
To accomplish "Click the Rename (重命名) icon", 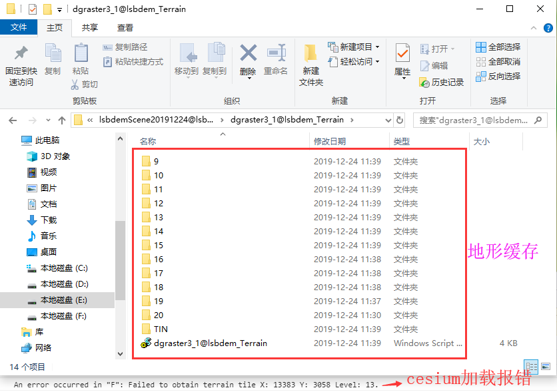I will click(276, 53).
